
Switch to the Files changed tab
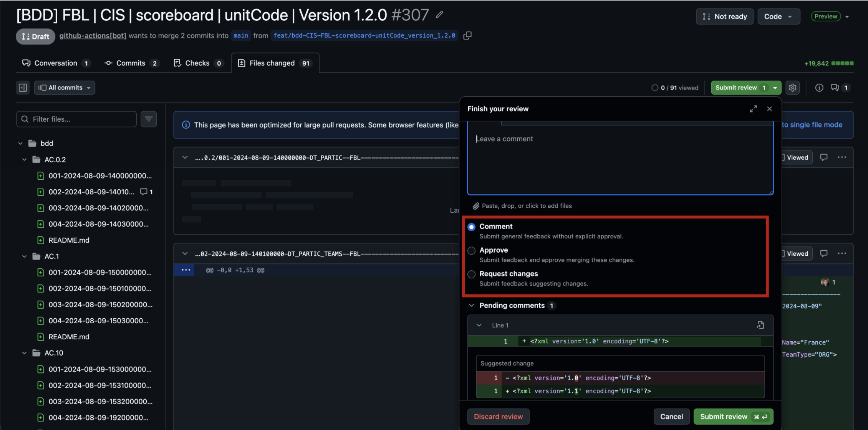pyautogui.click(x=275, y=63)
